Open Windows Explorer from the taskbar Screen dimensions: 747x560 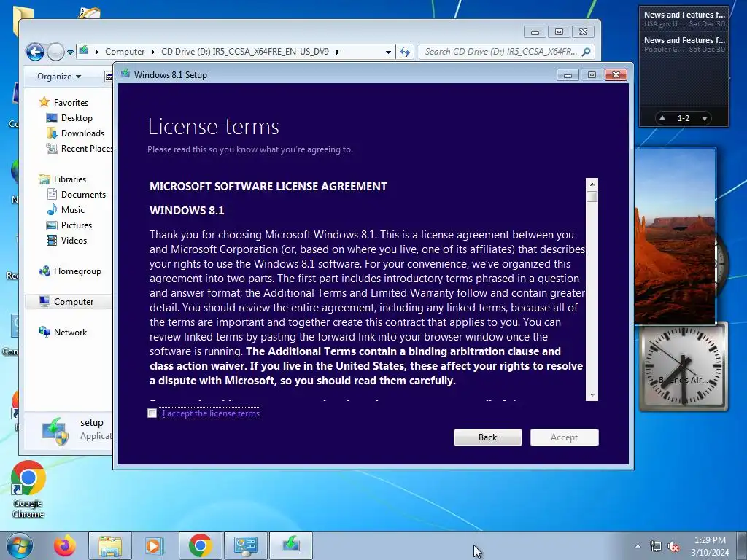tap(110, 545)
